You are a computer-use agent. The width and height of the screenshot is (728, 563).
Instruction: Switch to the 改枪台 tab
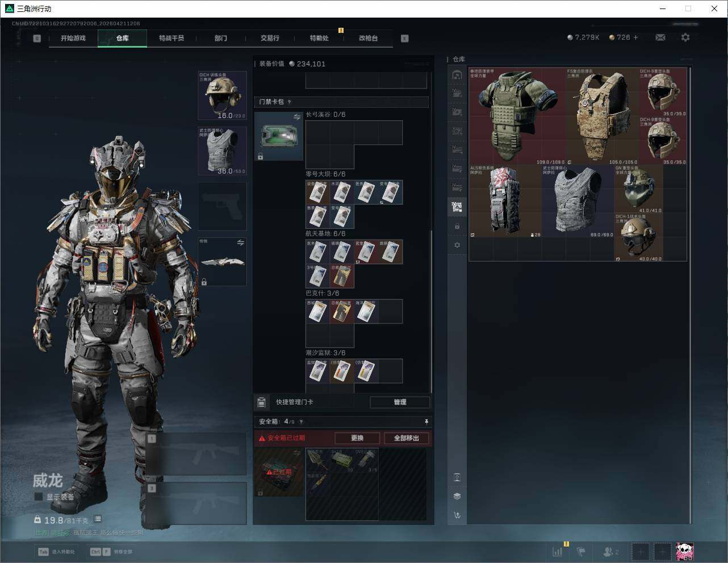click(x=368, y=38)
